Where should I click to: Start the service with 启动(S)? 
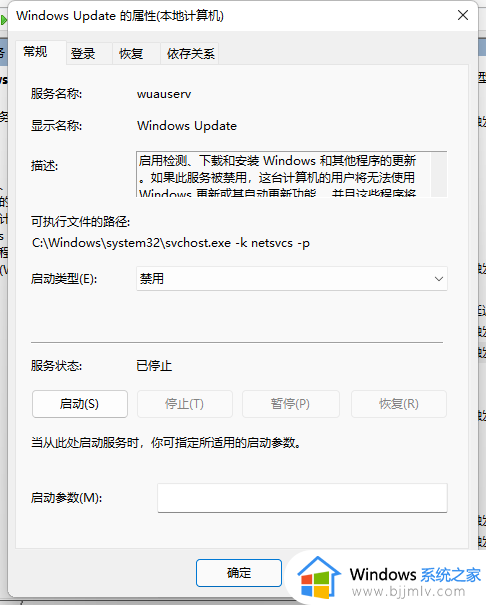pyautogui.click(x=79, y=404)
